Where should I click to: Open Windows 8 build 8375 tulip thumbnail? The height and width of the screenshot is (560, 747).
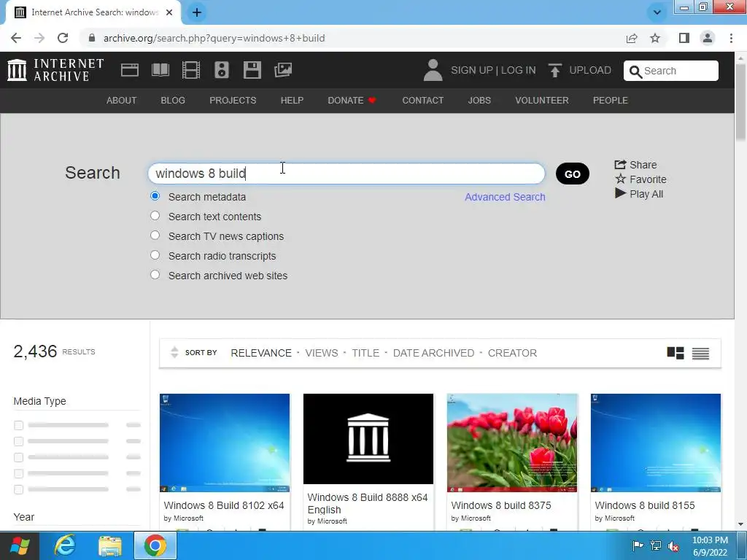[x=511, y=443]
